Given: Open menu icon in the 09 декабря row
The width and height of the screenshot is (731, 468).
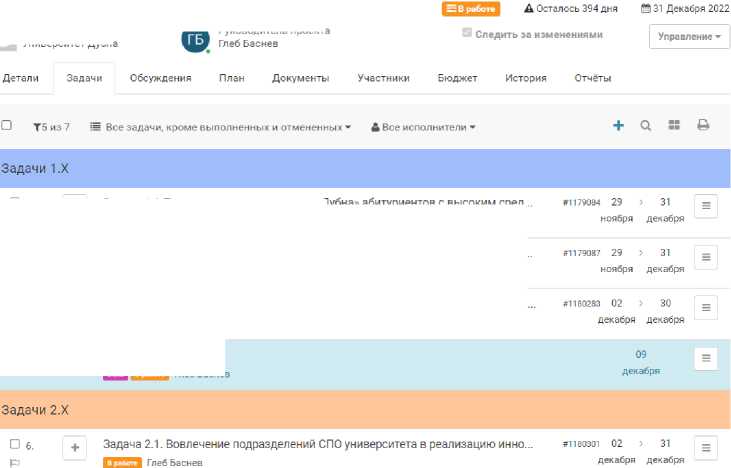Looking at the screenshot, I should click(x=706, y=358).
